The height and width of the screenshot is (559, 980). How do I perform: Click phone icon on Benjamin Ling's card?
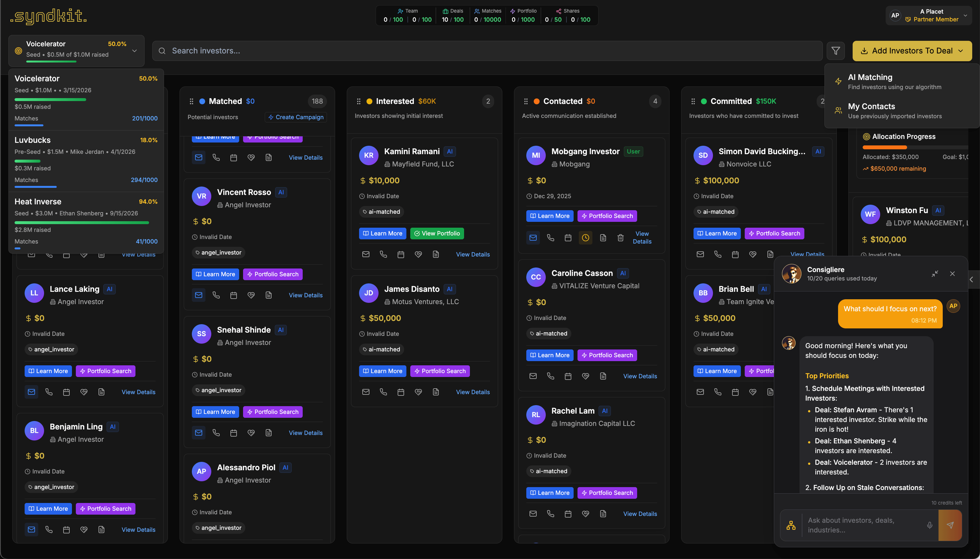click(49, 530)
